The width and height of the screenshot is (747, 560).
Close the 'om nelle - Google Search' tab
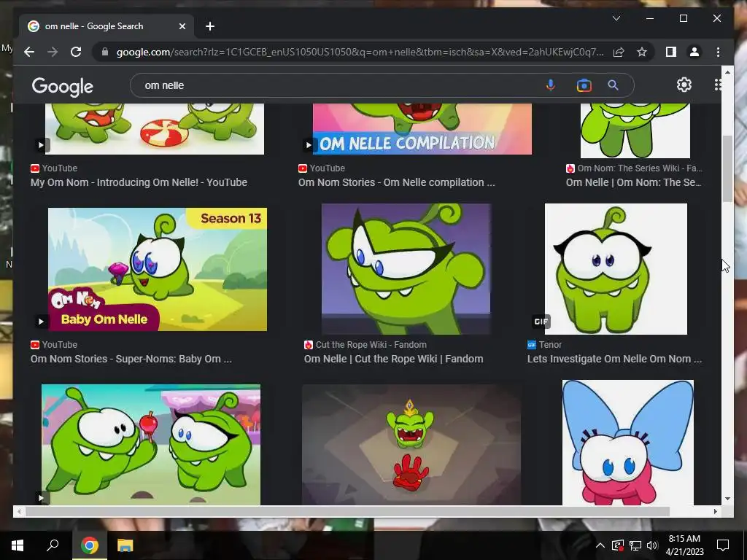182,26
